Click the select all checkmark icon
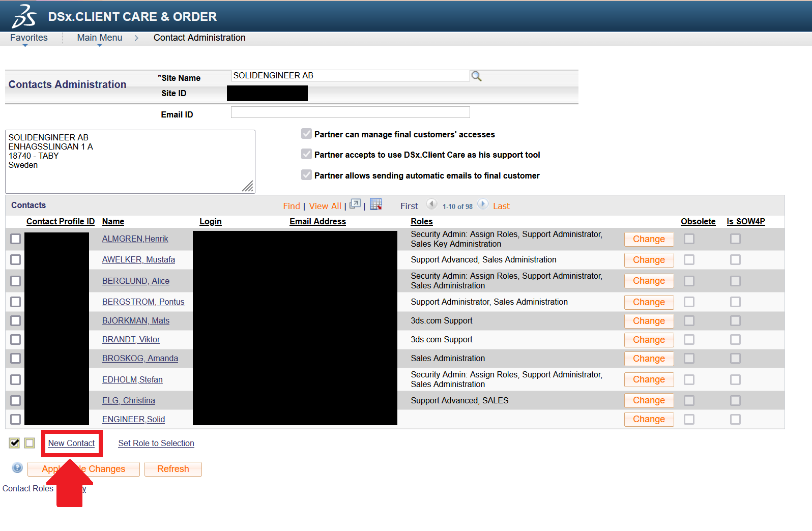812x531 pixels. tap(14, 443)
